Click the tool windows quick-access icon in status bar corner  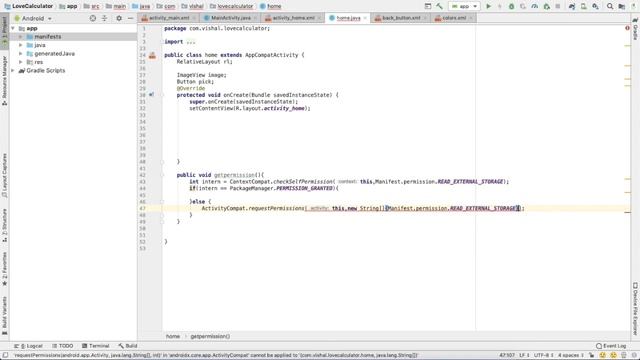pos(5,356)
